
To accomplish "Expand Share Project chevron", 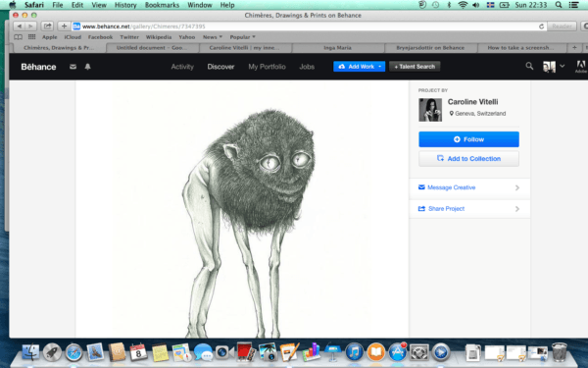I will pyautogui.click(x=517, y=209).
